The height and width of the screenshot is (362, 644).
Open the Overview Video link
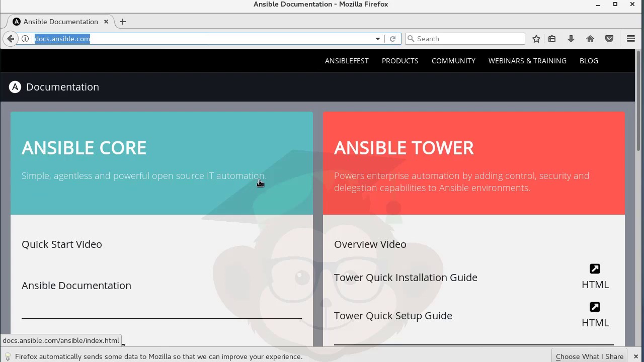pyautogui.click(x=370, y=244)
